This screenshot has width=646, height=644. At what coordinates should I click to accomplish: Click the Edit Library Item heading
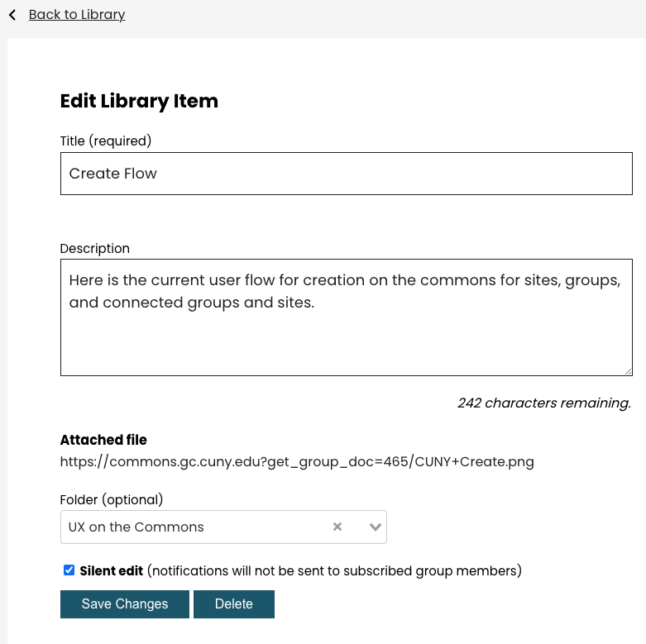pos(139,102)
